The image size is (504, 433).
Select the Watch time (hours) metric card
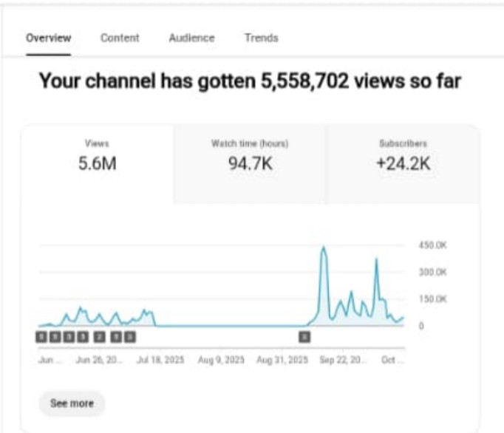[x=250, y=156]
